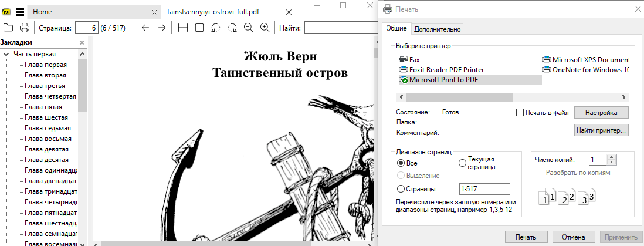Collapse the Часть первая bookmark node

coord(6,54)
